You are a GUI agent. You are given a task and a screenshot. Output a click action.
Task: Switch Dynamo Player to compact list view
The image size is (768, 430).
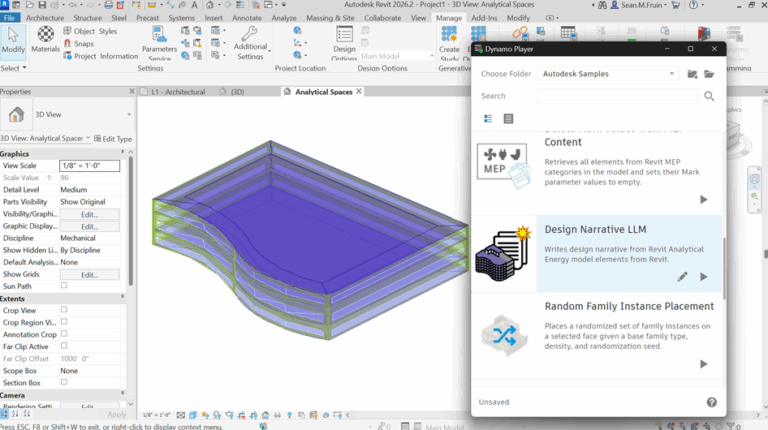[508, 119]
